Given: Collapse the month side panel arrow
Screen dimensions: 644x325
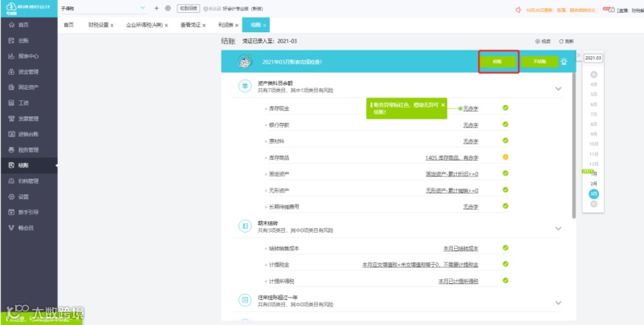Looking at the screenshot, I should [579, 55].
